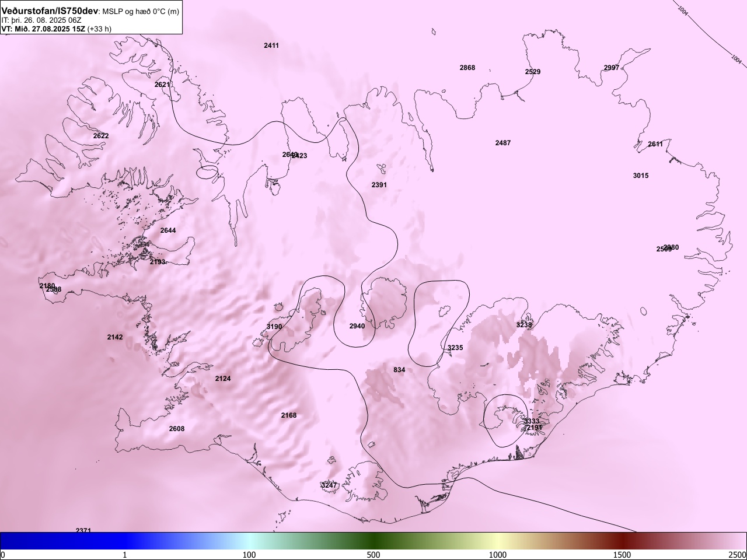Click the color scale label 0
Image resolution: width=747 pixels, height=560 pixels.
click(x=3, y=554)
